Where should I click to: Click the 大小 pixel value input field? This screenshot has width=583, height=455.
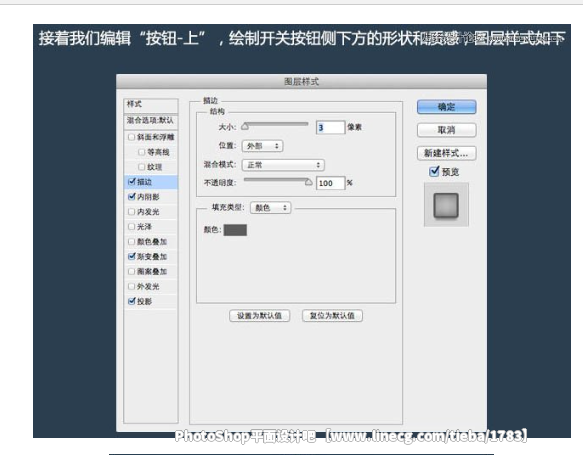[x=331, y=128]
